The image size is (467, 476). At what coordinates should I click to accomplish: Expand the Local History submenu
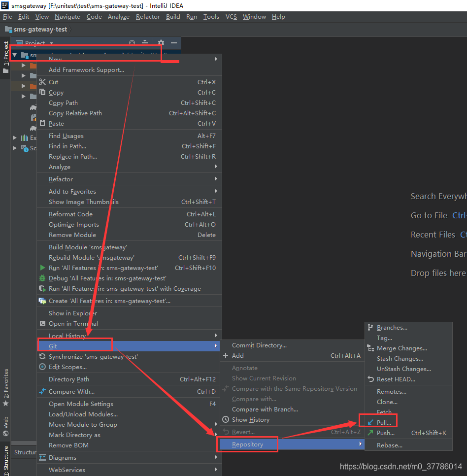click(216, 335)
